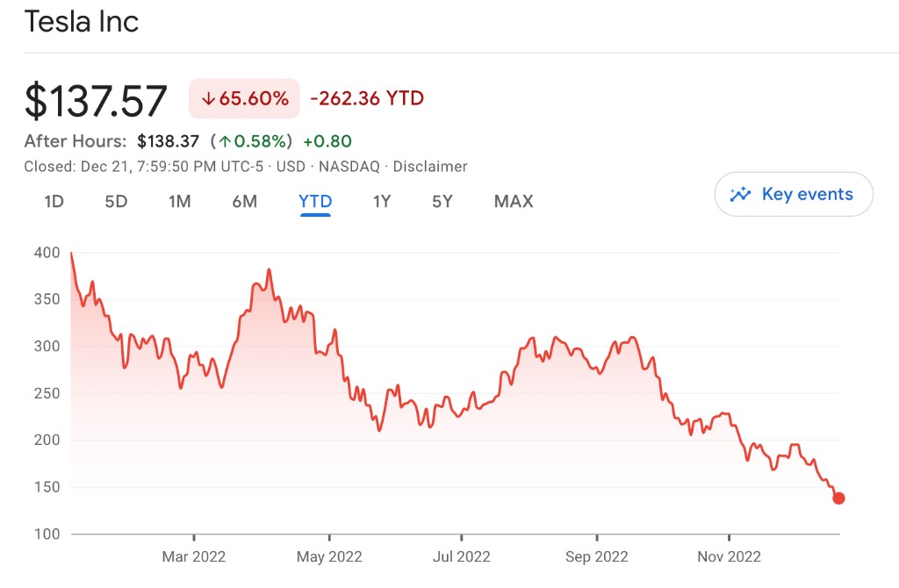Click the Tesla Inc title
The height and width of the screenshot is (588, 899).
tap(82, 21)
